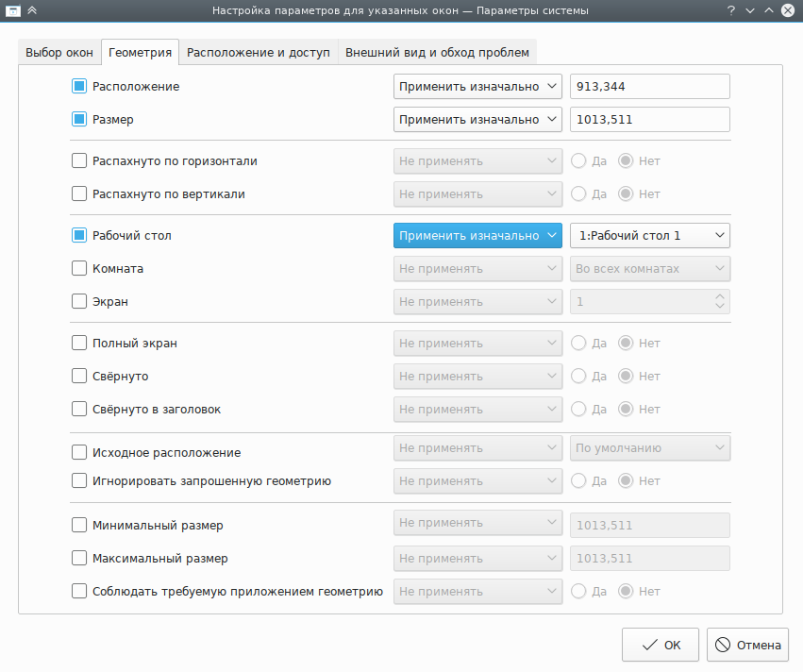Click the Размер value field 1013,511
This screenshot has width=803, height=672.
tap(650, 120)
